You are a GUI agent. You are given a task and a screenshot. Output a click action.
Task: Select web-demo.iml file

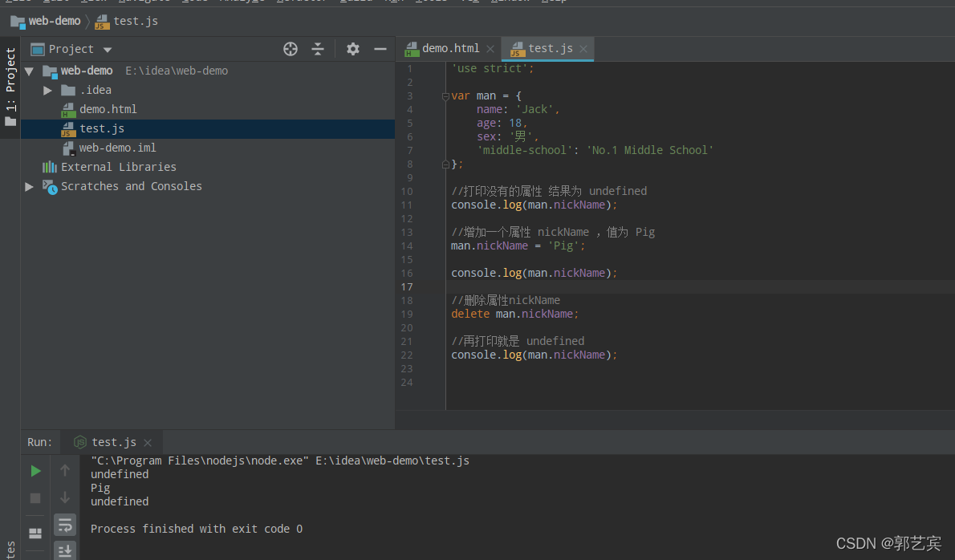tap(117, 148)
